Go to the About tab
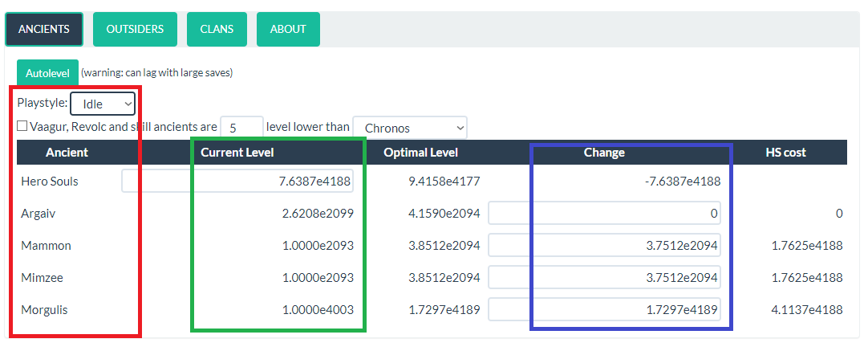 pyautogui.click(x=288, y=29)
